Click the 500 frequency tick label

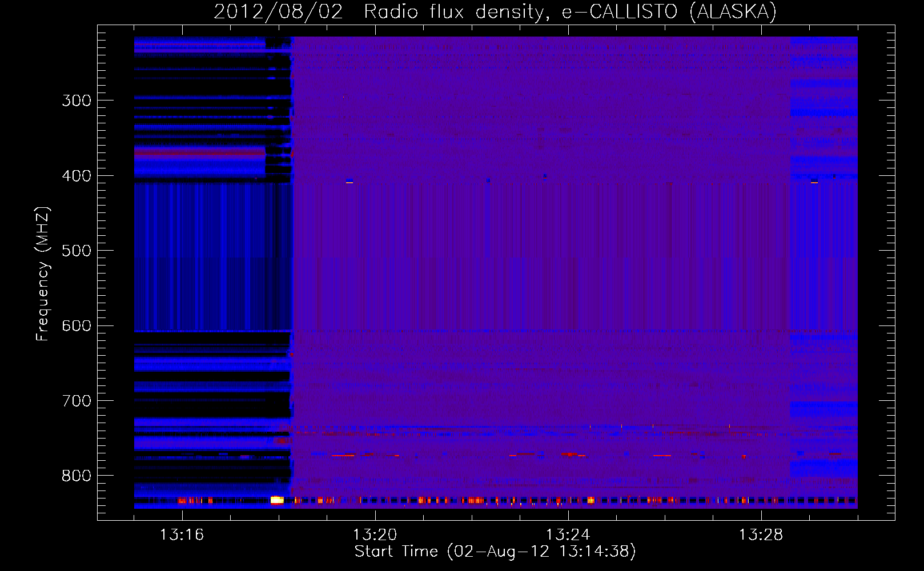(77, 251)
